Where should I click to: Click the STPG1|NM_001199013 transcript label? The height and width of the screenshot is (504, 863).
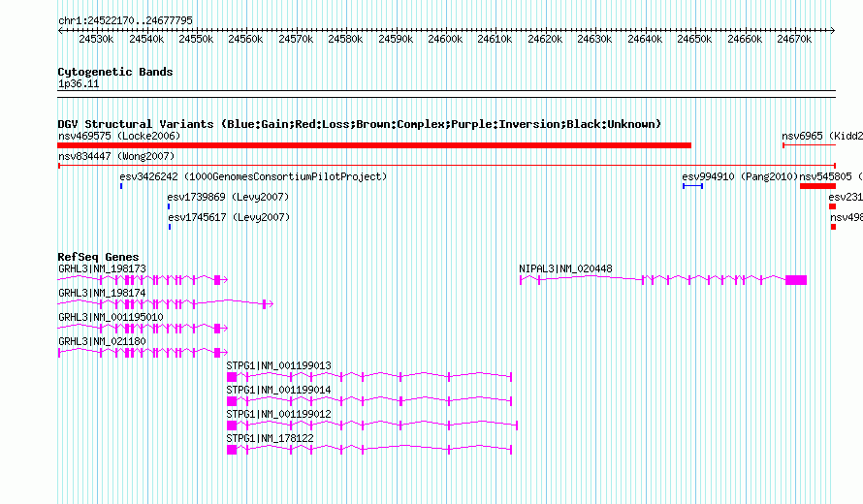278,365
